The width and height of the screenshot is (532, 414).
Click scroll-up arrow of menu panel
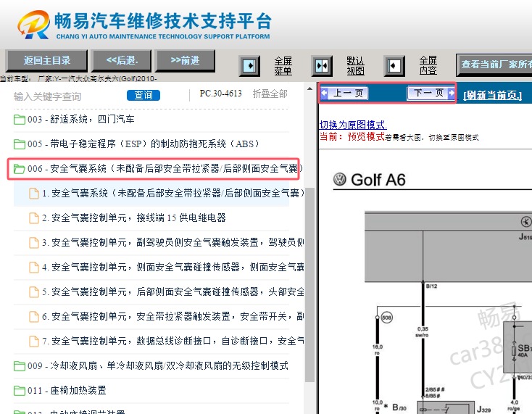(x=309, y=88)
